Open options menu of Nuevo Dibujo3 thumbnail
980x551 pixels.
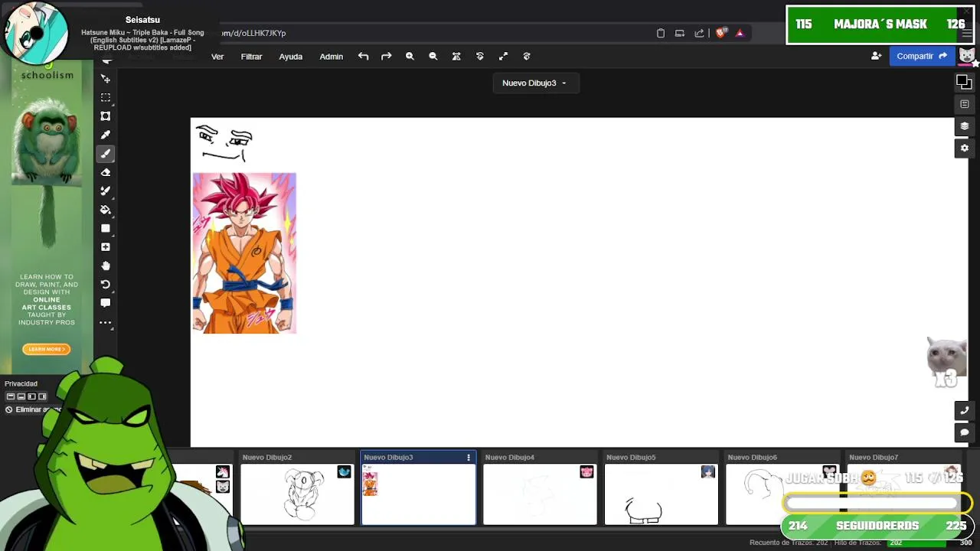tap(469, 457)
